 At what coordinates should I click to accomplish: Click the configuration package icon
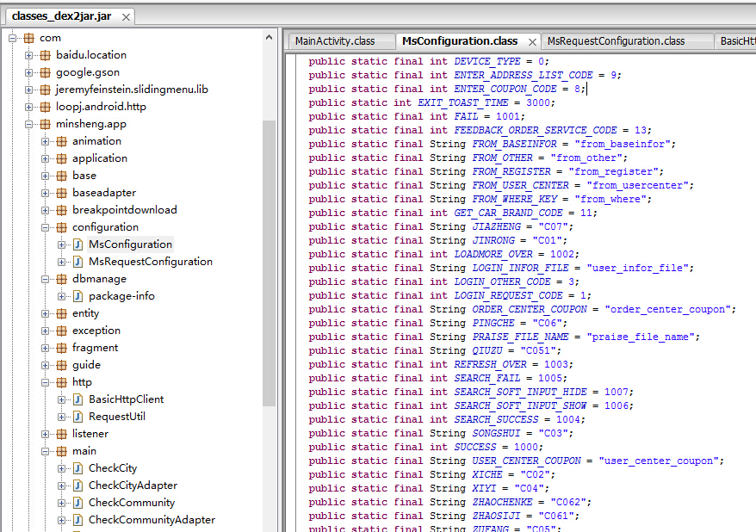click(62, 227)
